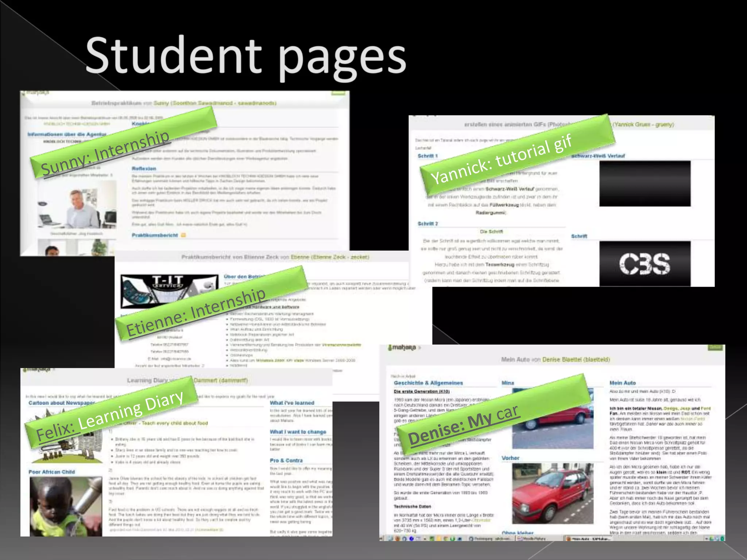
Task: Click the 'What I want to change' heading
Action: 298,432
